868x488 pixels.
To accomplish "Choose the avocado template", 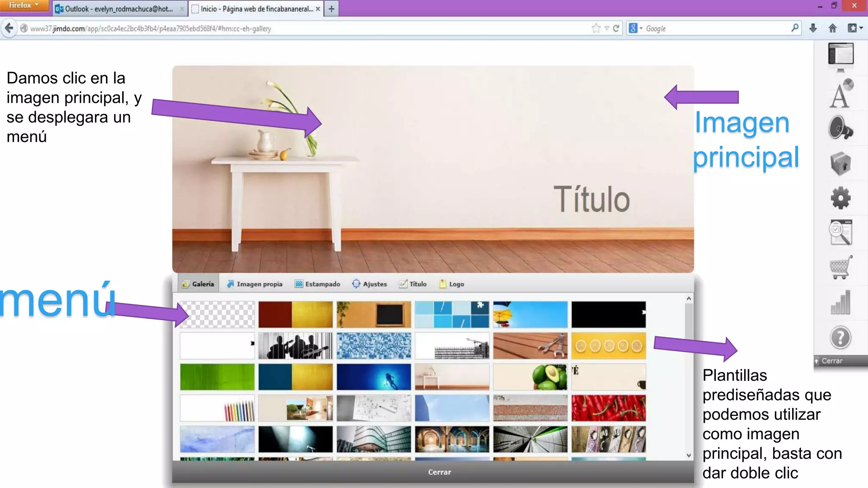I will pos(530,377).
